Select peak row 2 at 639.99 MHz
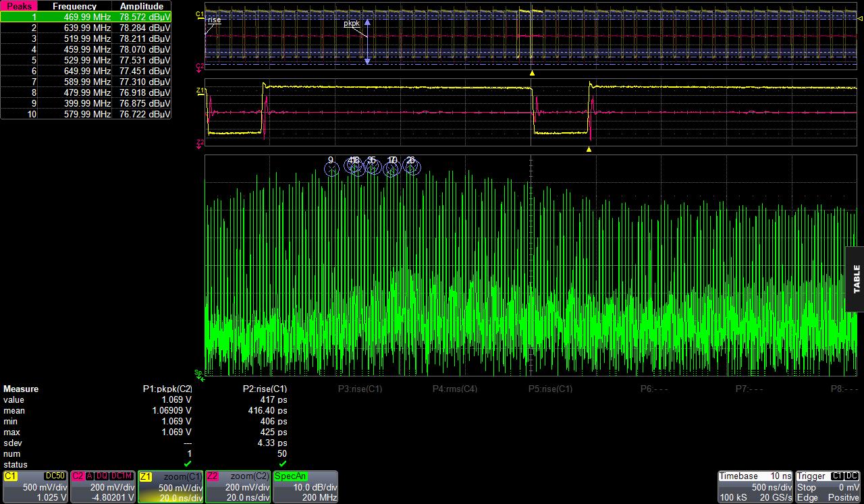864x504 pixels. coord(86,28)
